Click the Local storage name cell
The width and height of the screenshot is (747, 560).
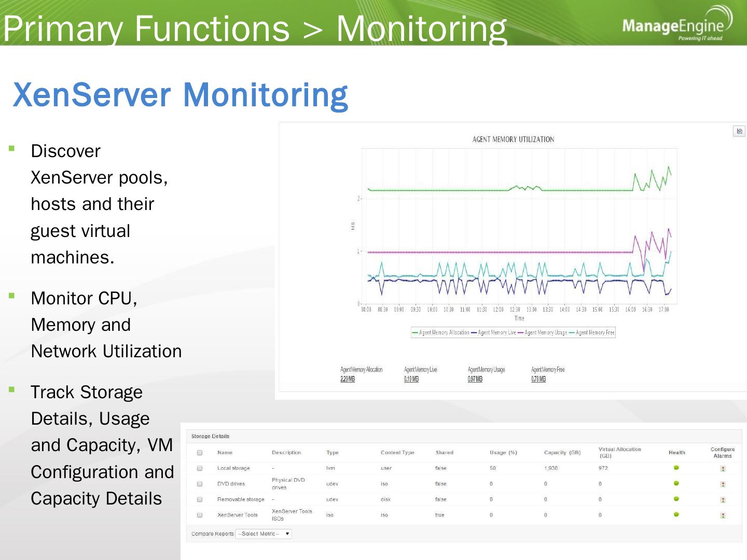[x=233, y=468]
